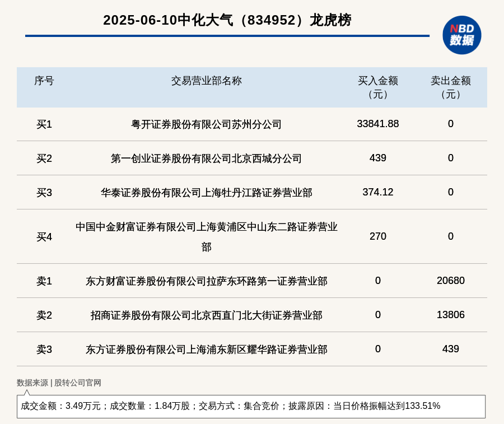Viewport: 504px width, 424px height.
Task: Select buy amount 439 in 买2 row
Action: [x=378, y=158]
